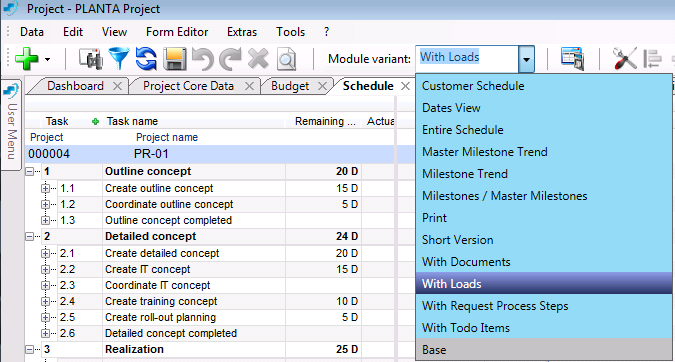Screen dimensions: 675x362
Task: Expand task 2.1 Create detailed concept
Action: coord(45,253)
